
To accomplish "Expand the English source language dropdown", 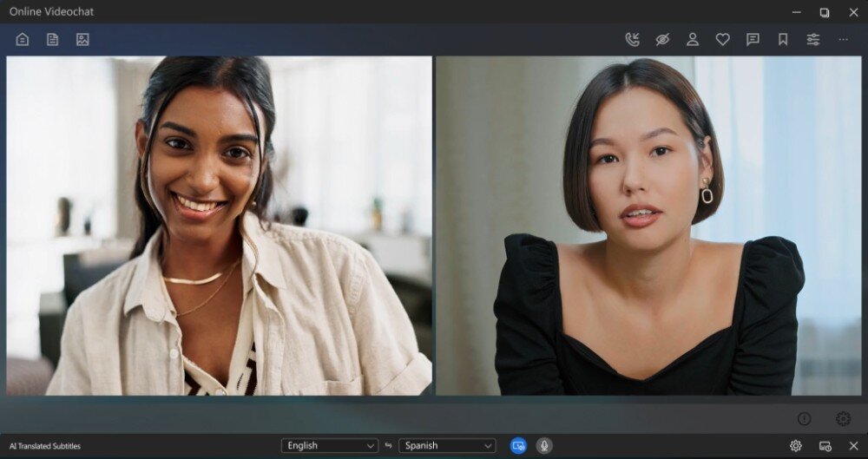I will [x=329, y=445].
